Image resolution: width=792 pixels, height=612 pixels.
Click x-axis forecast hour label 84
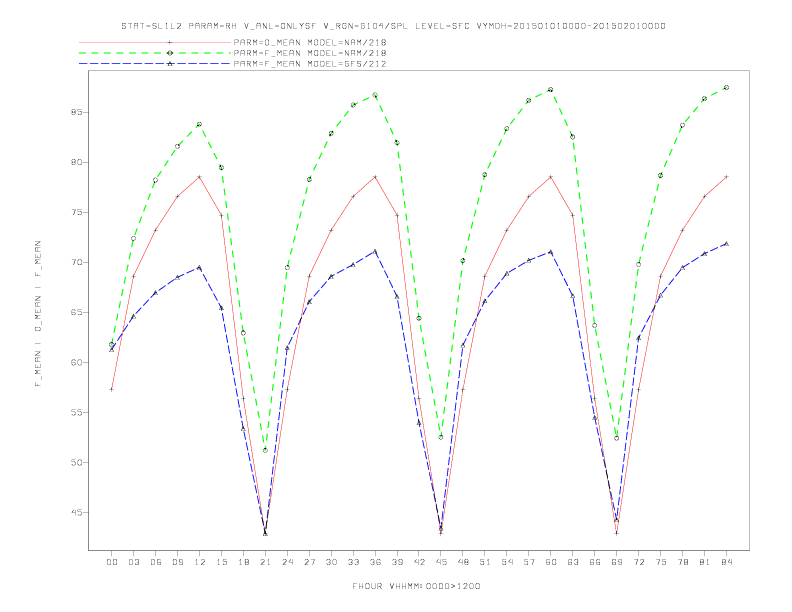click(726, 562)
